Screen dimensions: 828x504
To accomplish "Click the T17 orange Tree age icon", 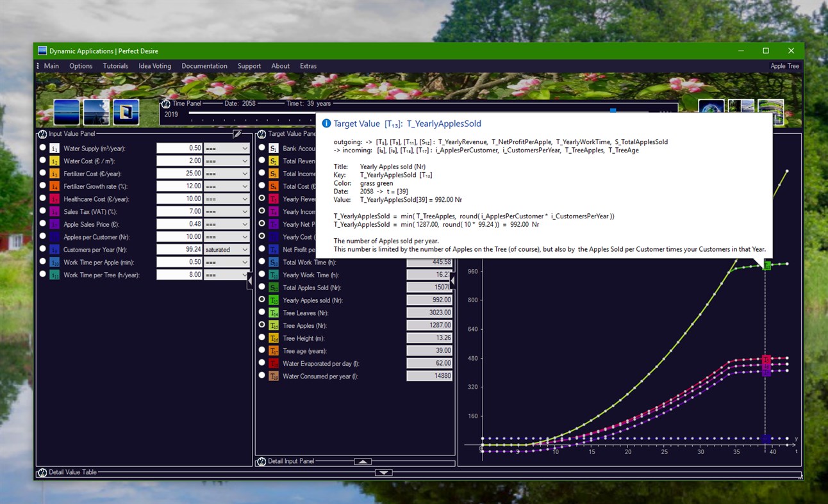I will 274,351.
